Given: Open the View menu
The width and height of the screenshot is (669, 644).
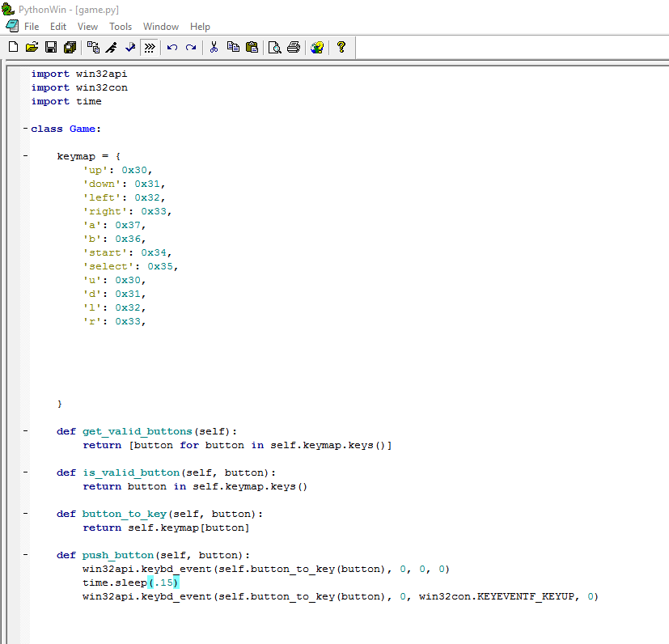Looking at the screenshot, I should pos(87,27).
